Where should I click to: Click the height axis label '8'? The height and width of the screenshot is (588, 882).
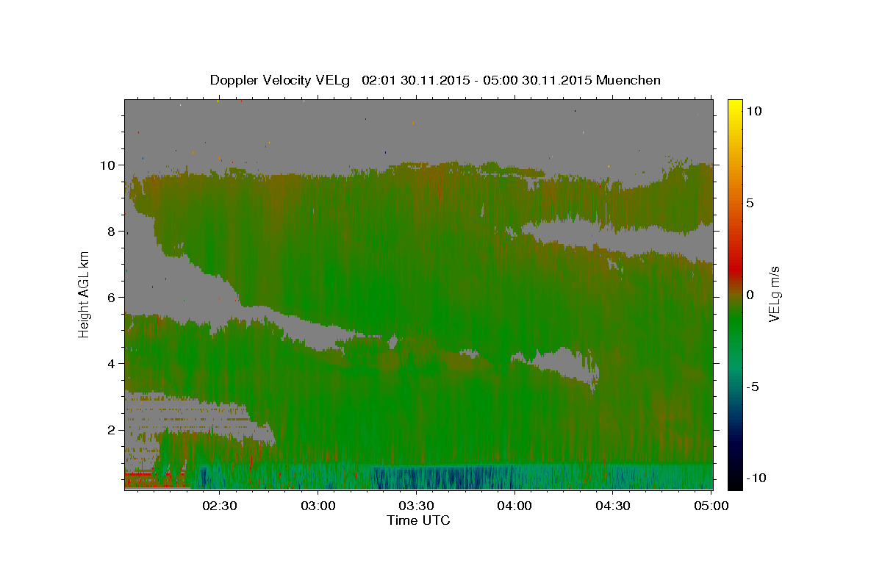[x=112, y=231]
